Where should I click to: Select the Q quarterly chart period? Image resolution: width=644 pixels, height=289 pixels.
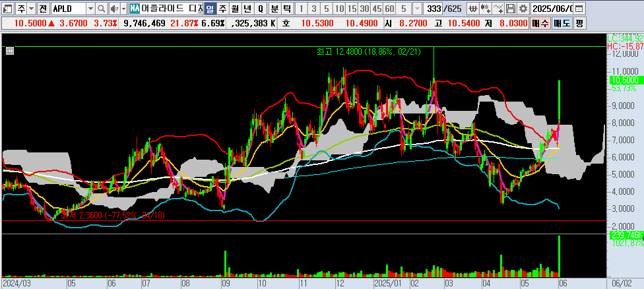pyautogui.click(x=261, y=8)
